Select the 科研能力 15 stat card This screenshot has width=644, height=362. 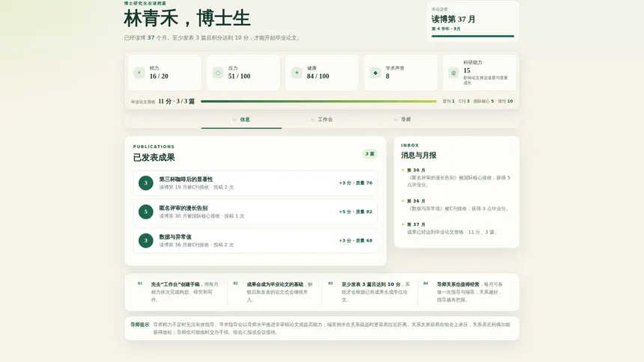pyautogui.click(x=479, y=73)
